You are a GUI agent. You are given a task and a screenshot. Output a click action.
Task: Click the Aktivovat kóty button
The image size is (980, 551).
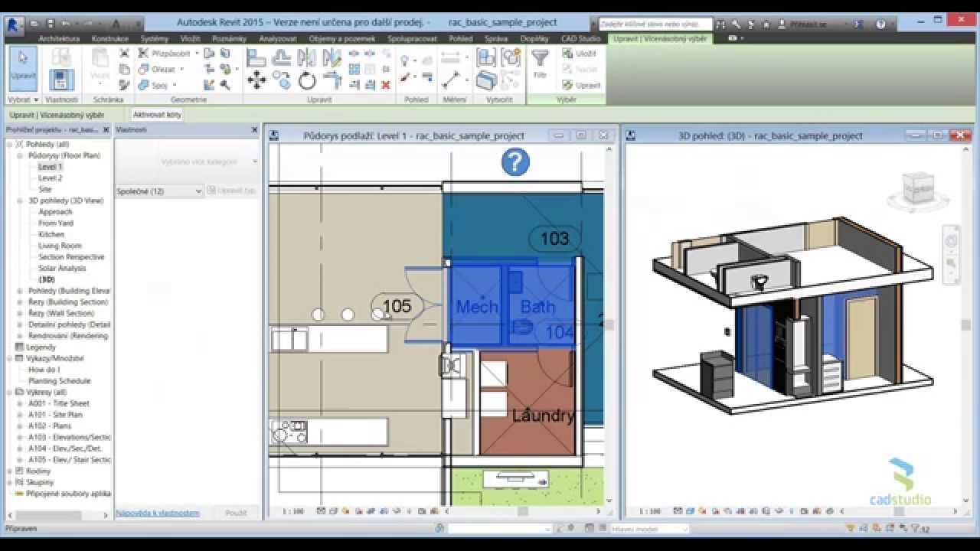click(x=157, y=115)
